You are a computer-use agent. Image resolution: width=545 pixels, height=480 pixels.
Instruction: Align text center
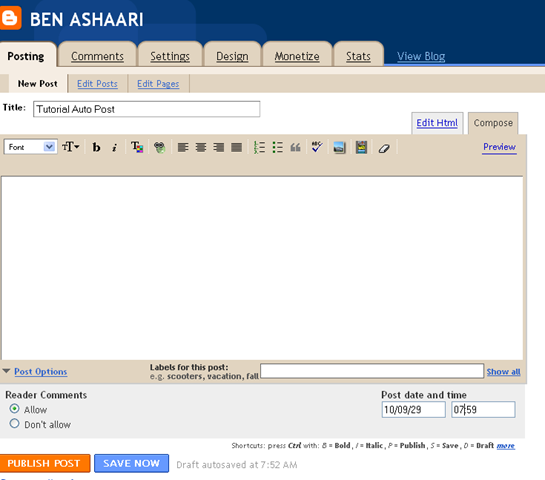tap(201, 147)
